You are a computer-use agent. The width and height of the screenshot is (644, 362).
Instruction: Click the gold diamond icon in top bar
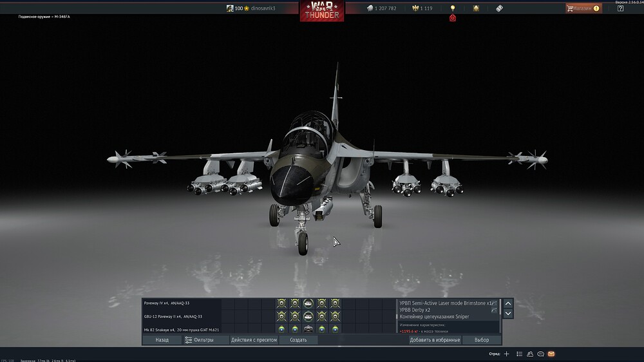(x=476, y=8)
